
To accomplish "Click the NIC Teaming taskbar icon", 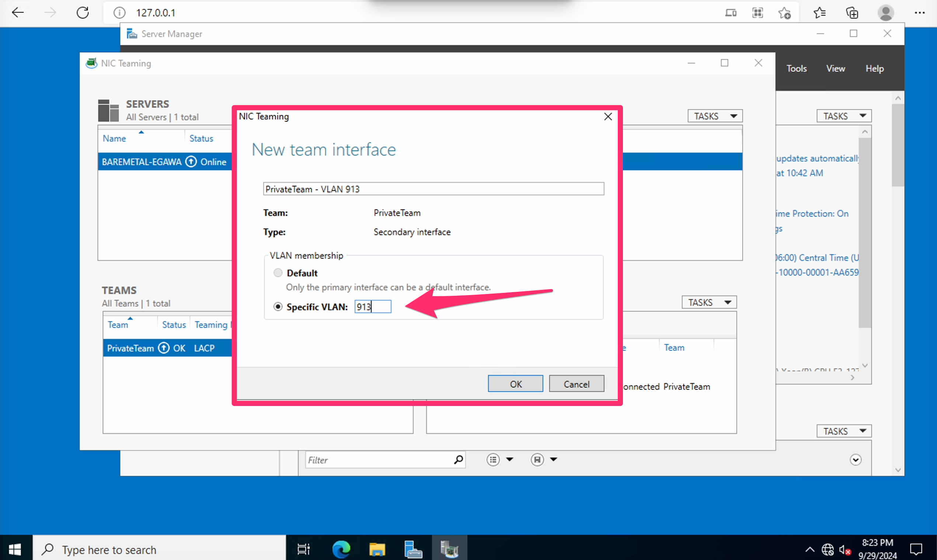I will click(449, 549).
